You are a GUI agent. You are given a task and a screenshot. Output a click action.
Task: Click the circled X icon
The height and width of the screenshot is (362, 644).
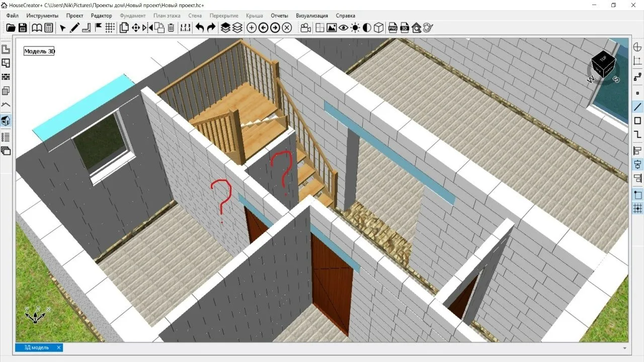(x=287, y=28)
